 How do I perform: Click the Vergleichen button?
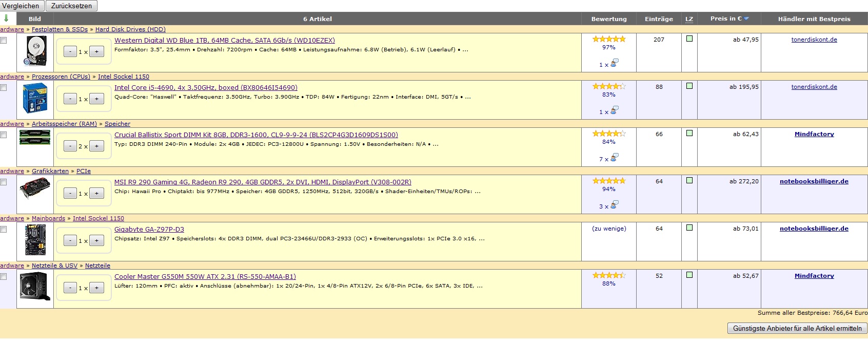tap(21, 6)
